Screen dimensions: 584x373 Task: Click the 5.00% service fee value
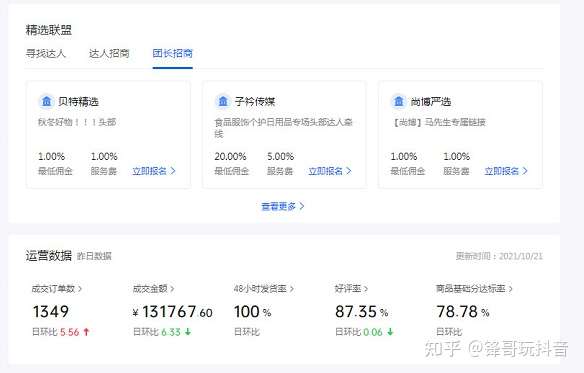pos(280,157)
